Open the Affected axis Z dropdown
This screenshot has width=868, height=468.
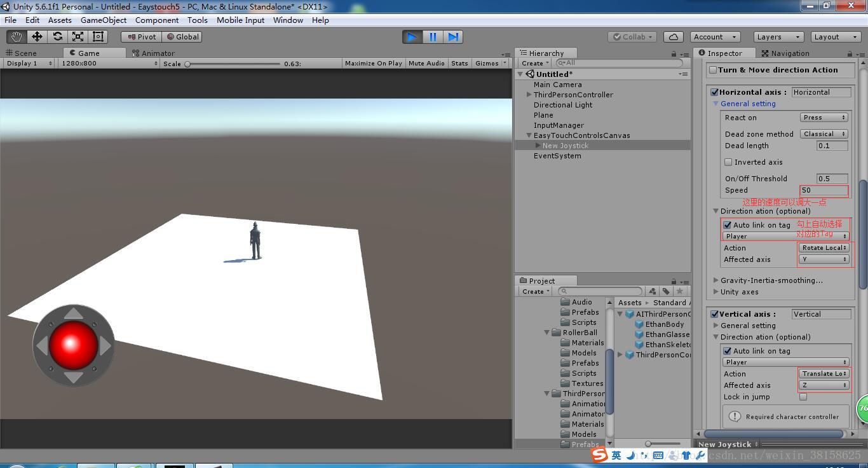point(824,385)
